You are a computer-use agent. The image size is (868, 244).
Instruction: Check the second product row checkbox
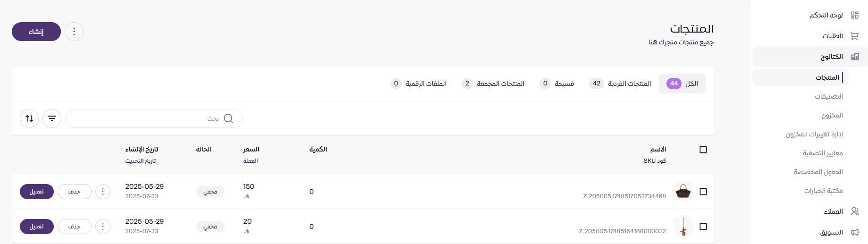(703, 227)
